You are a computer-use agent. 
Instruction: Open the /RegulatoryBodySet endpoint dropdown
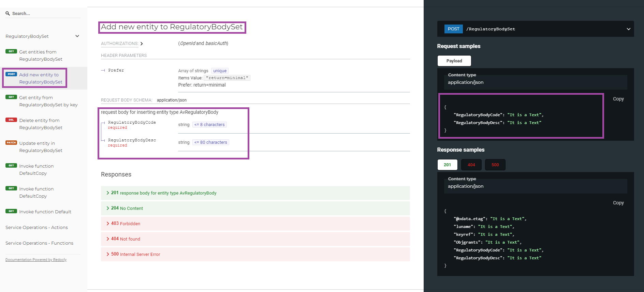(628, 29)
